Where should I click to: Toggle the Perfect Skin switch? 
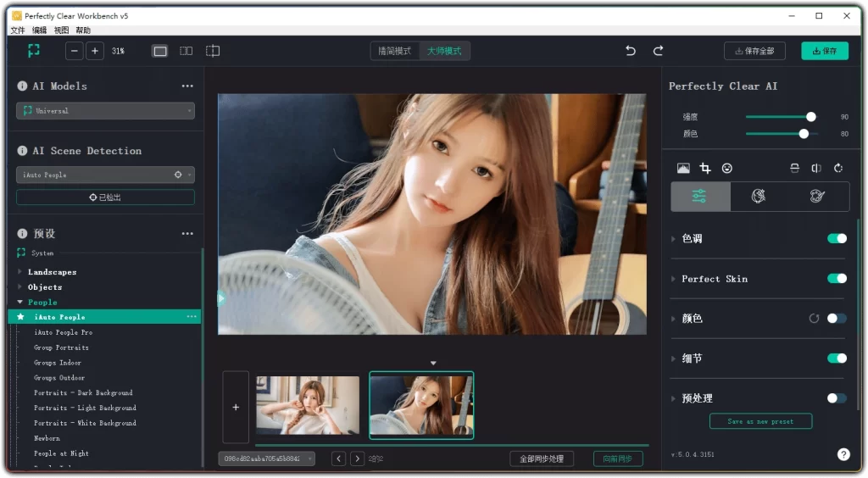(837, 278)
